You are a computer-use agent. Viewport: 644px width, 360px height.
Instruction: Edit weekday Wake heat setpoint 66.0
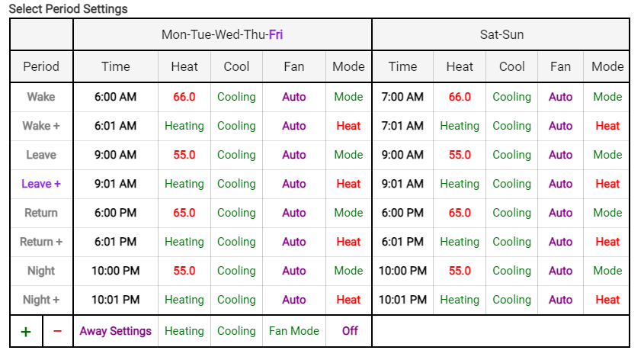pos(184,97)
